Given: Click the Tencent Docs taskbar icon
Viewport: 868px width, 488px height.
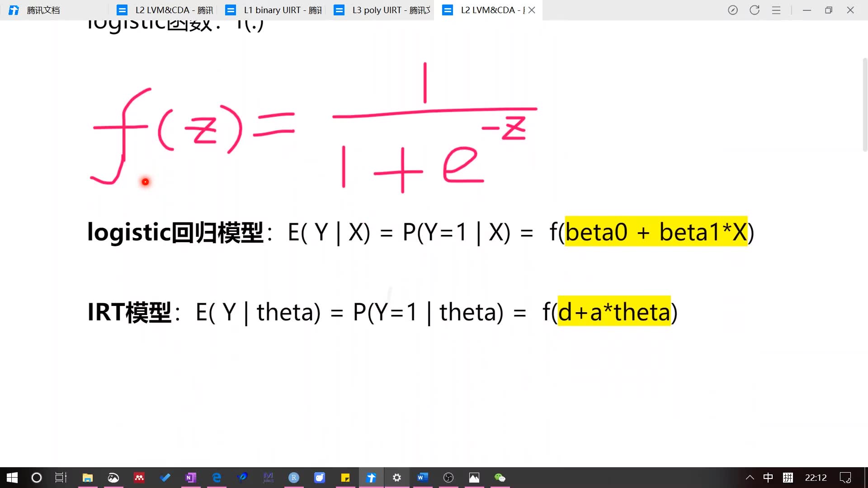Looking at the screenshot, I should (x=371, y=478).
